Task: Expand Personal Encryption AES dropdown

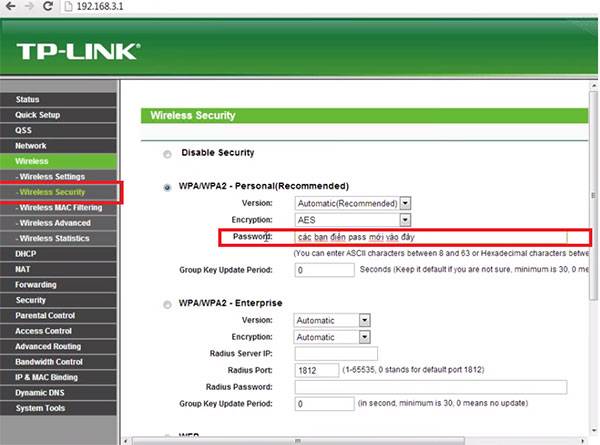Action: pyautogui.click(x=353, y=219)
